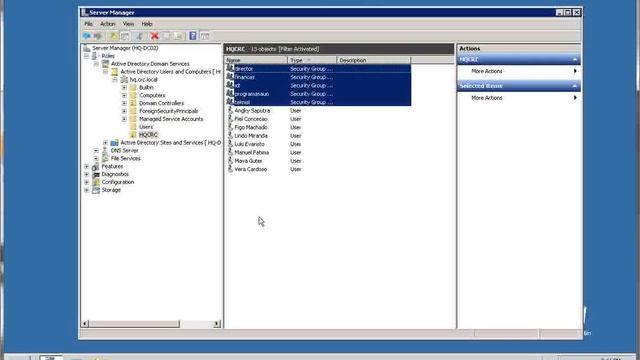Open More Actions under the HQCRC section
Screen dimensions: 640x360
pos(519,71)
